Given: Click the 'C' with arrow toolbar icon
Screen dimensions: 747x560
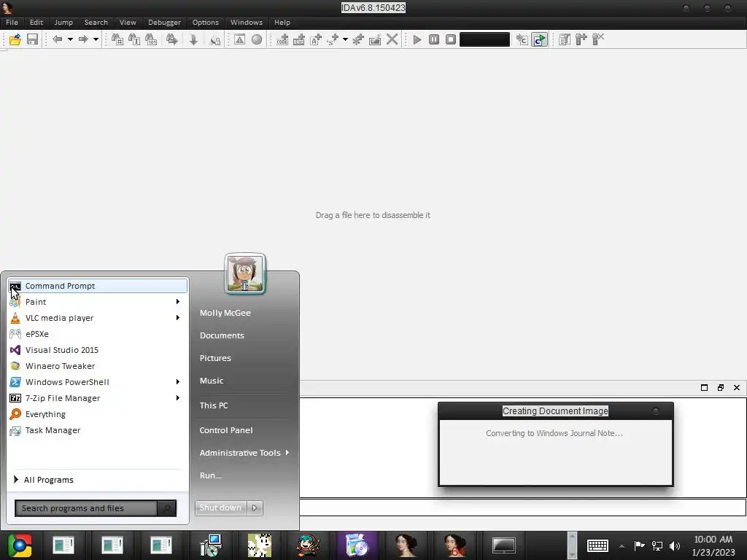Looking at the screenshot, I should click(x=522, y=39).
